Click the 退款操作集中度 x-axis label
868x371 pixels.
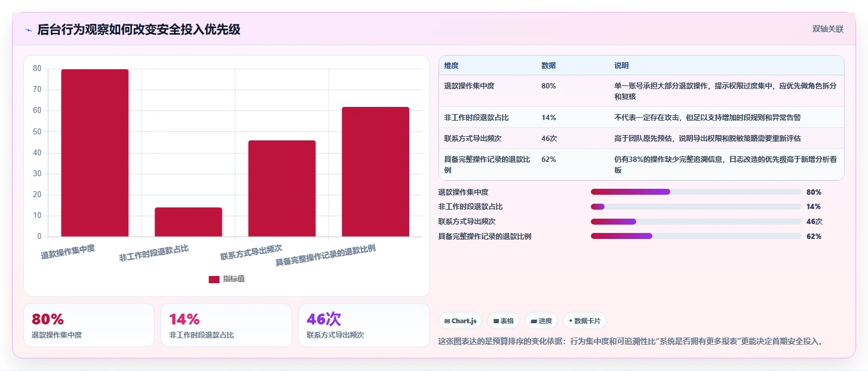tap(68, 252)
